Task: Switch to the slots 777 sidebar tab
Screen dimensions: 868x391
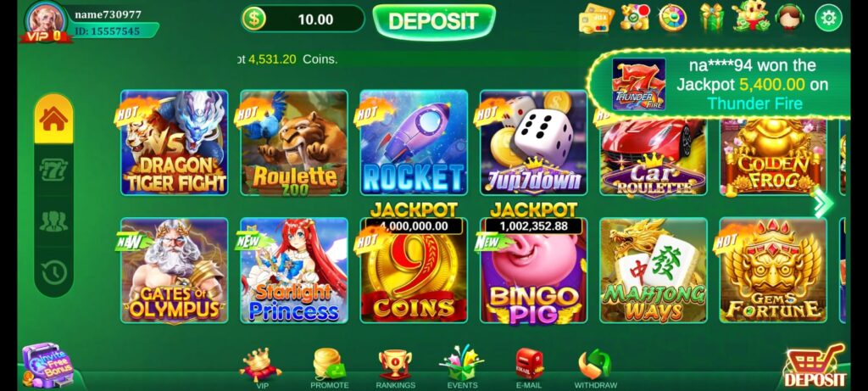Action: click(53, 170)
